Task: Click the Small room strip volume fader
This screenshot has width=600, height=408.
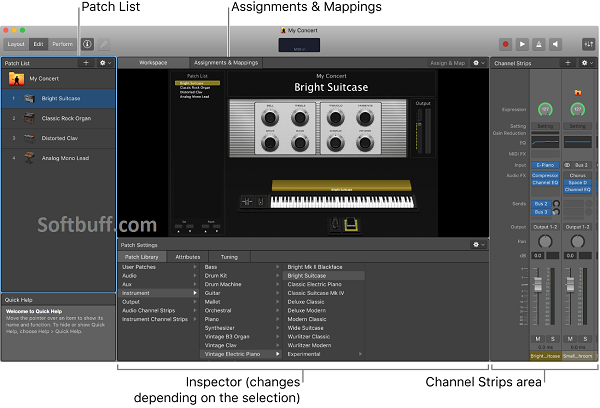Action: [570, 284]
